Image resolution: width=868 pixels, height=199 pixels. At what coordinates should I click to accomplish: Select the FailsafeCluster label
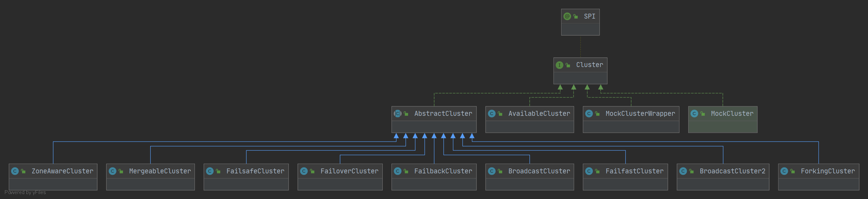click(x=255, y=171)
